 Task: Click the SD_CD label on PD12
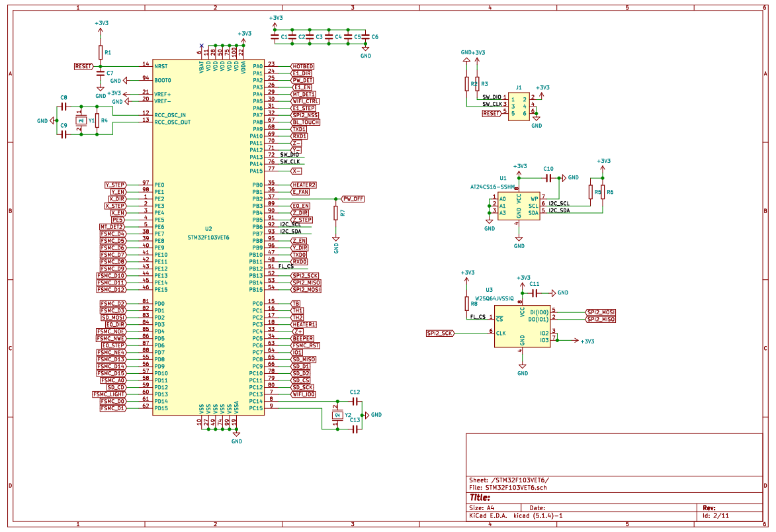click(x=116, y=388)
